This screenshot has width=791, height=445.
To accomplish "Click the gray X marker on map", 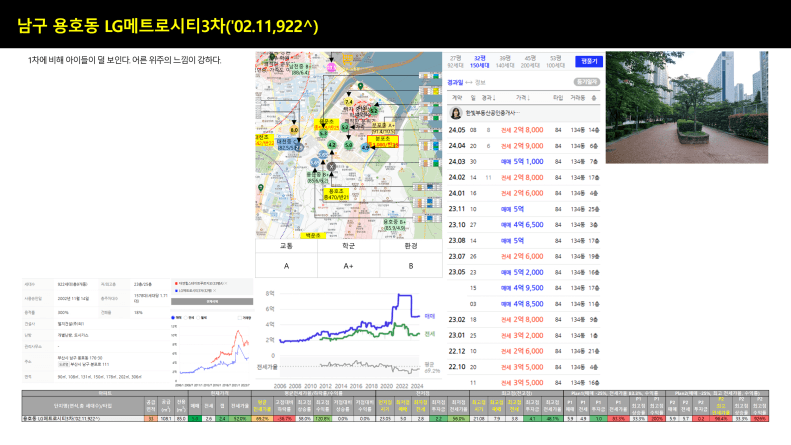I will click(331, 166).
